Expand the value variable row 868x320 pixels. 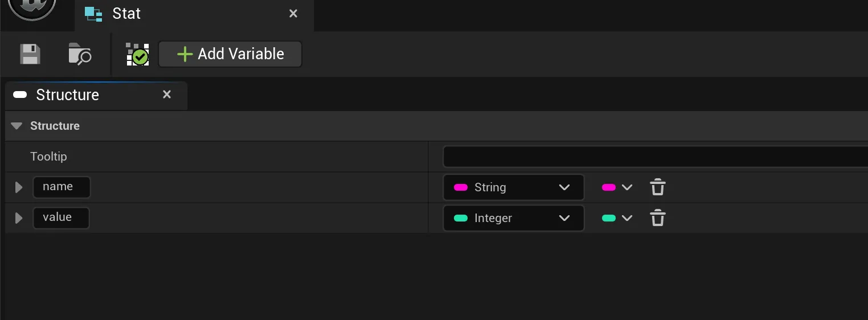[x=19, y=218]
